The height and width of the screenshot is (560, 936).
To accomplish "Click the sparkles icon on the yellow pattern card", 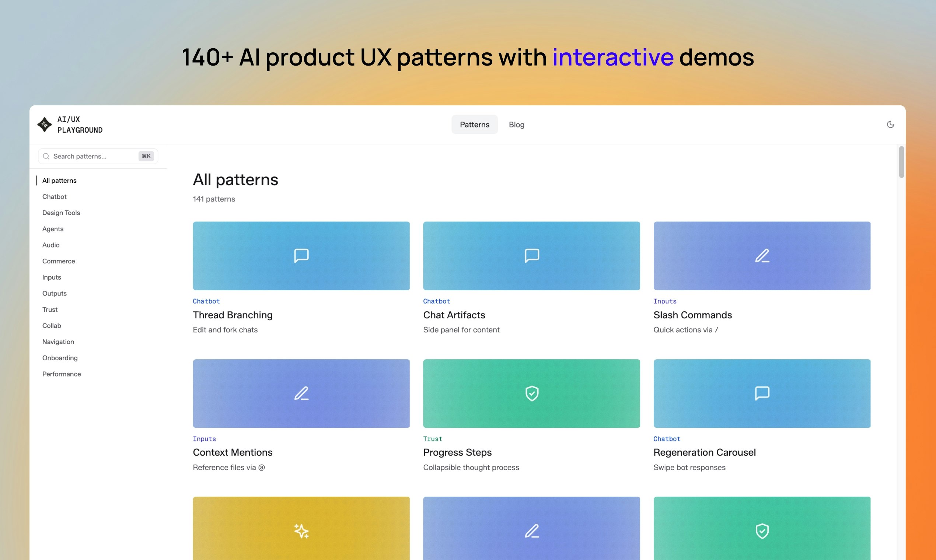I will (x=301, y=531).
